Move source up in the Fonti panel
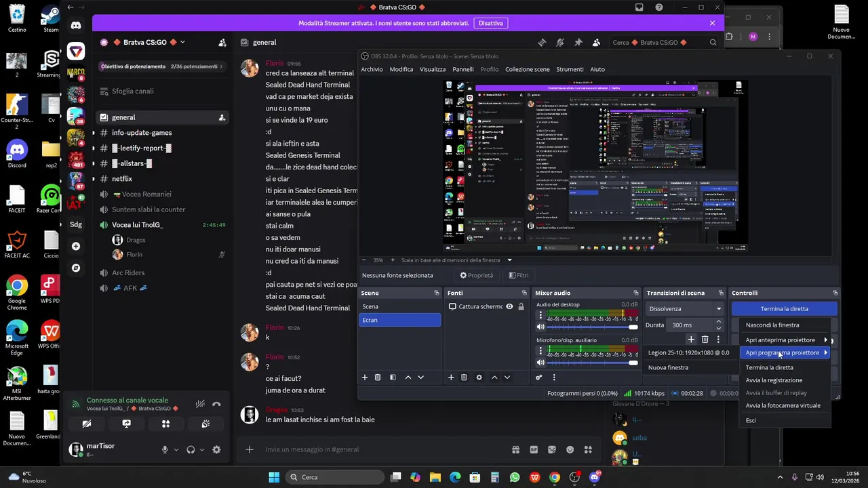The image size is (868, 488). (x=494, y=378)
